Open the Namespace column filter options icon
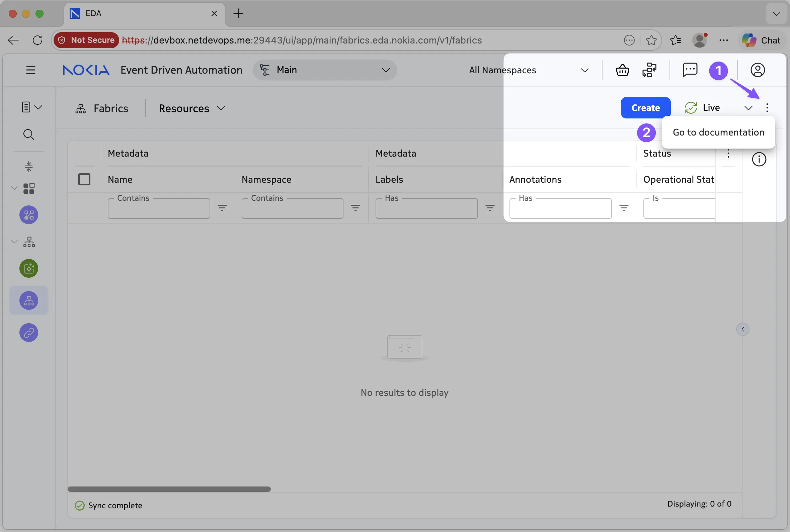The height and width of the screenshot is (532, 790). [355, 208]
